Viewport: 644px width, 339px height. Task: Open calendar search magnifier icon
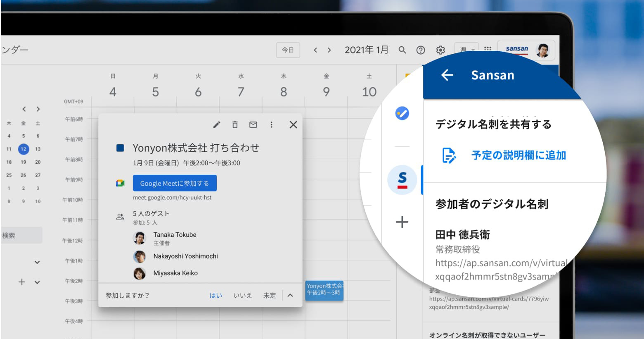(402, 50)
